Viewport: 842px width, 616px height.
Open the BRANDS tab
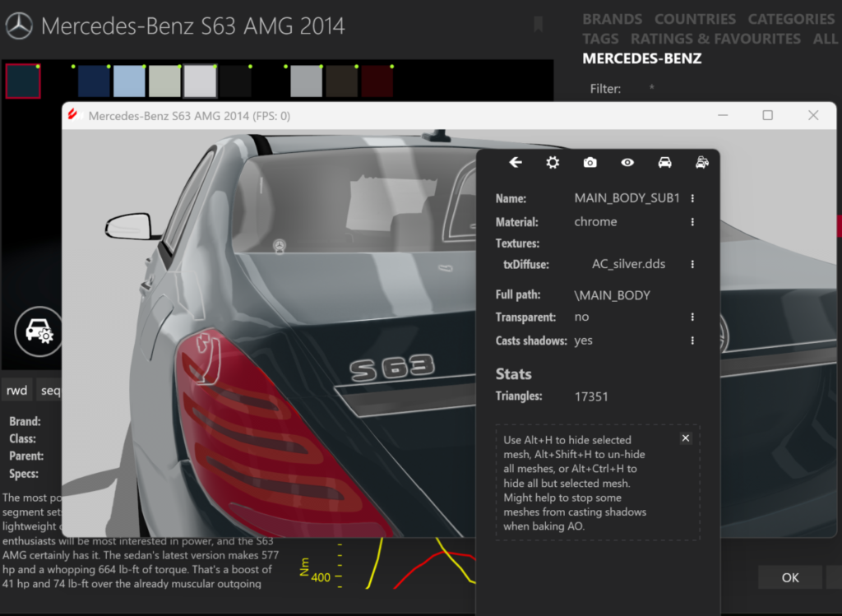pos(612,19)
